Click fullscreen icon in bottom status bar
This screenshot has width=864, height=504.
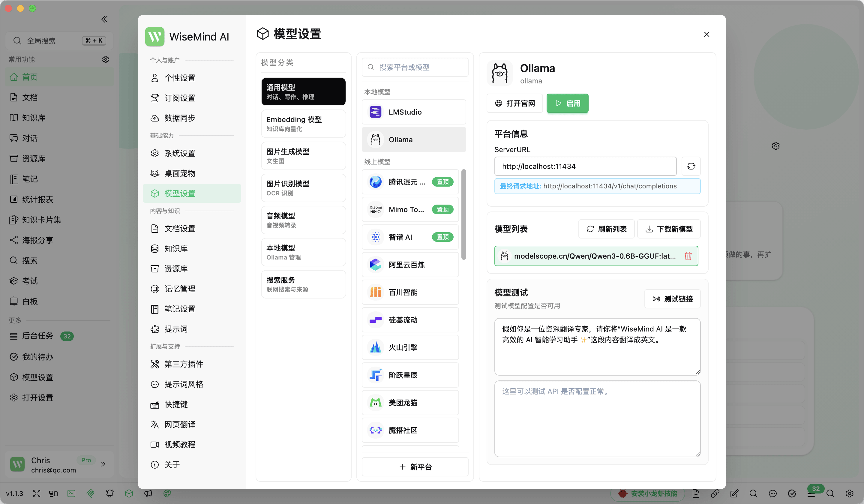[x=36, y=493]
